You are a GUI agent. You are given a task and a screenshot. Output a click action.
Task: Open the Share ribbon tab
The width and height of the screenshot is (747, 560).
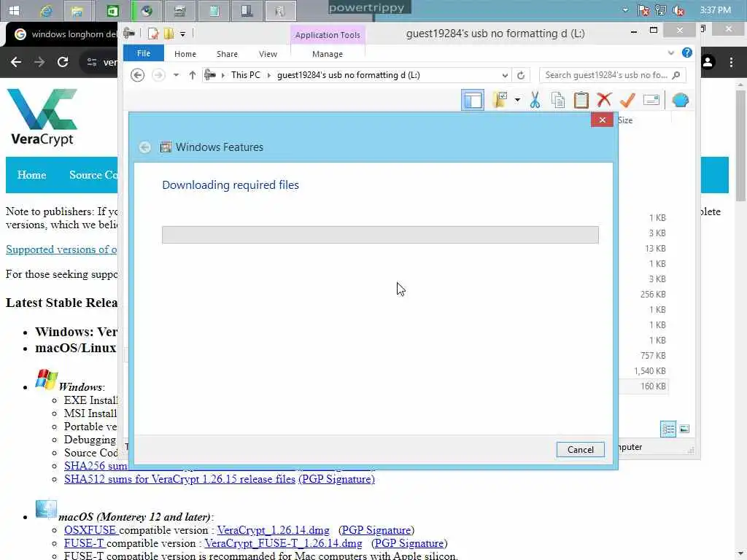click(227, 54)
